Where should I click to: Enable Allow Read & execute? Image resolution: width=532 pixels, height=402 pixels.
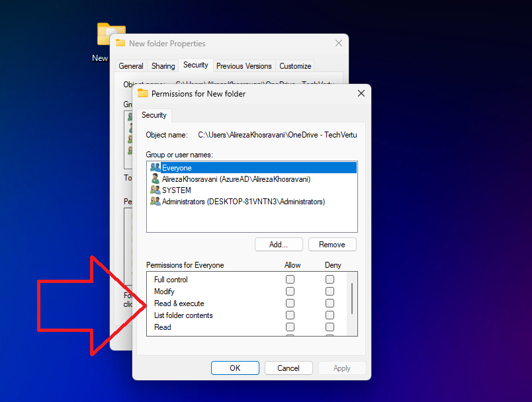tap(290, 303)
